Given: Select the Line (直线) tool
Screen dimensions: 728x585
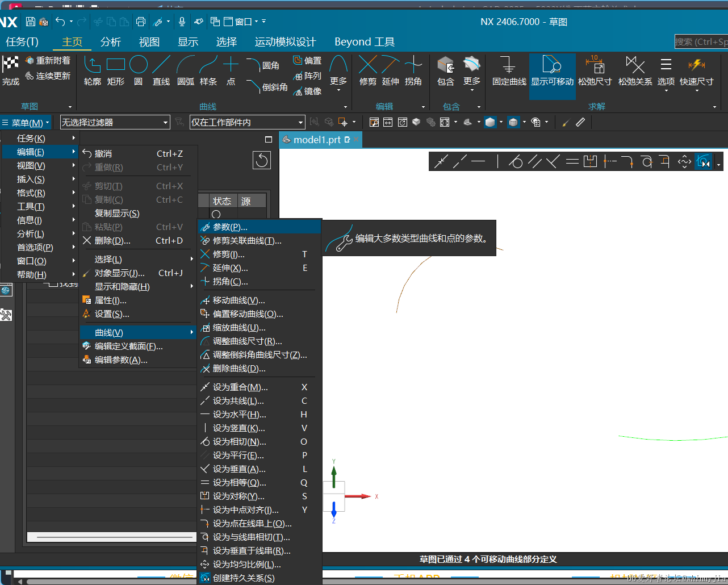Looking at the screenshot, I should click(161, 70).
